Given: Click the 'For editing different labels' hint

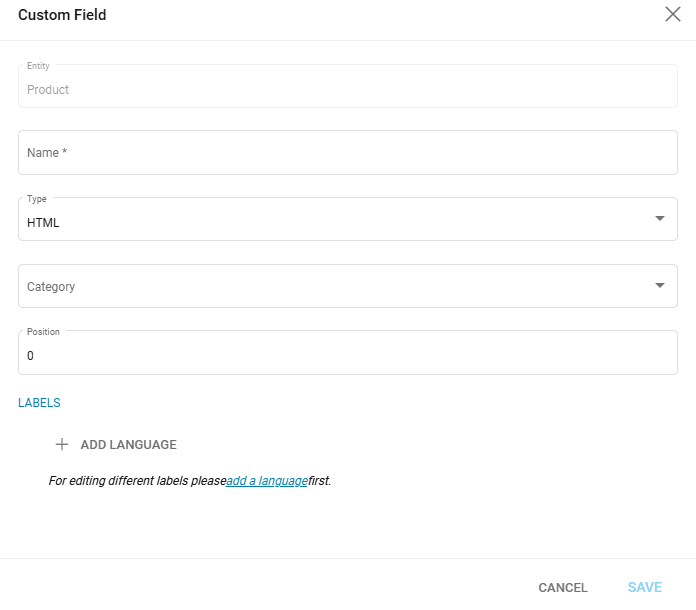Looking at the screenshot, I should [x=137, y=481].
